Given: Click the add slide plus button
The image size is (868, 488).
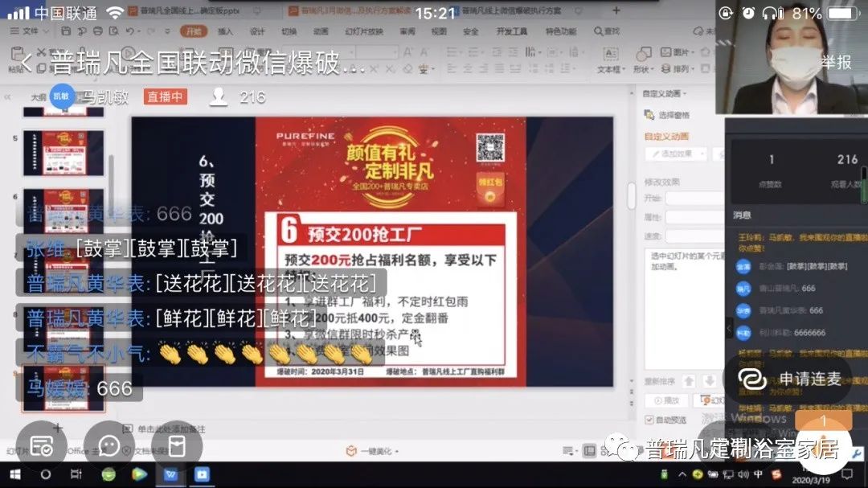Looking at the screenshot, I should pyautogui.click(x=58, y=428).
